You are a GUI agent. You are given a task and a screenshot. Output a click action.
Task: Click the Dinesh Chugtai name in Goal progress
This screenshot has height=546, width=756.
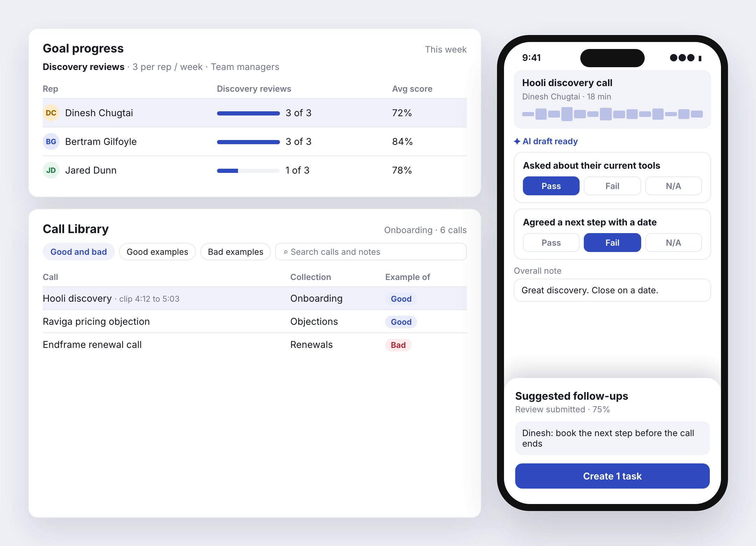99,113
